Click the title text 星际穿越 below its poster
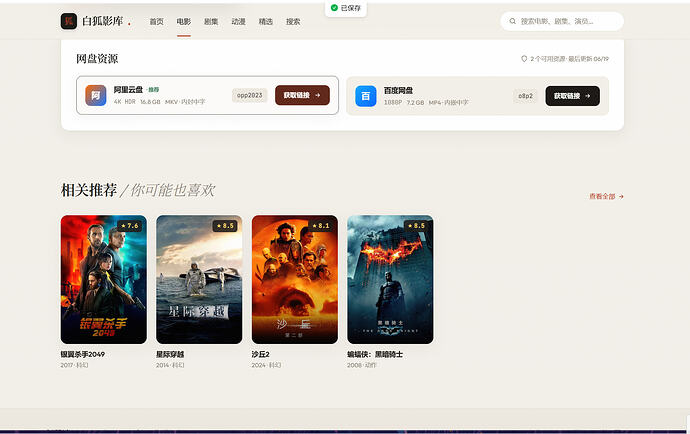This screenshot has height=434, width=690. click(x=170, y=354)
